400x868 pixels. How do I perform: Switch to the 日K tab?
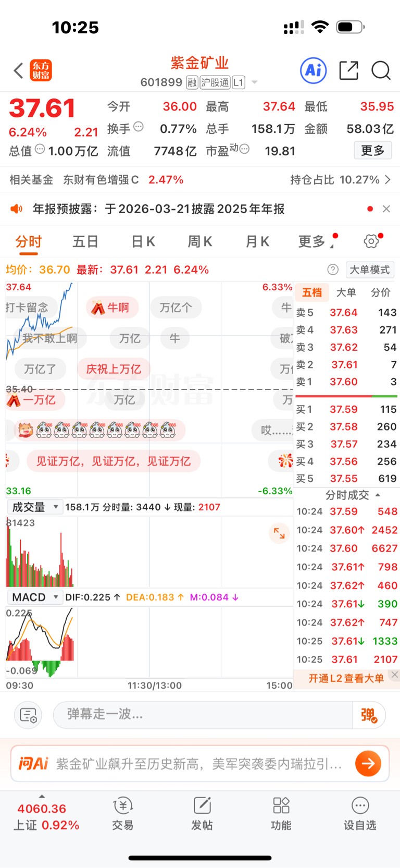click(x=143, y=241)
